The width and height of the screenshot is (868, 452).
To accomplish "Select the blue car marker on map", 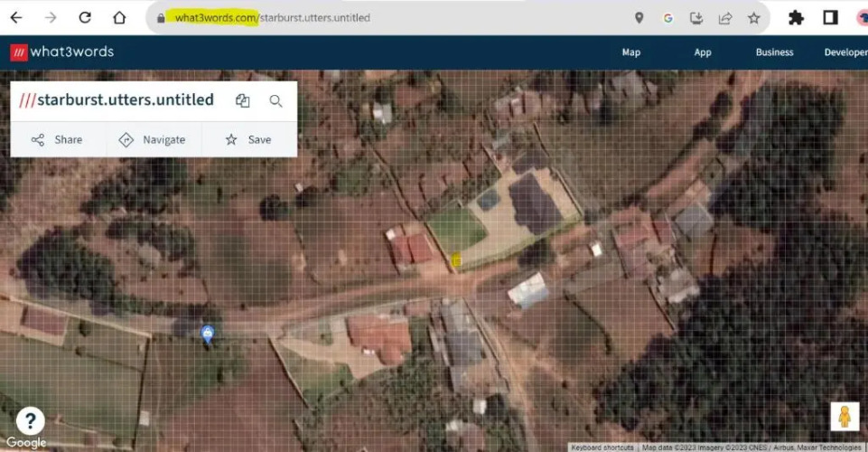I will (208, 334).
